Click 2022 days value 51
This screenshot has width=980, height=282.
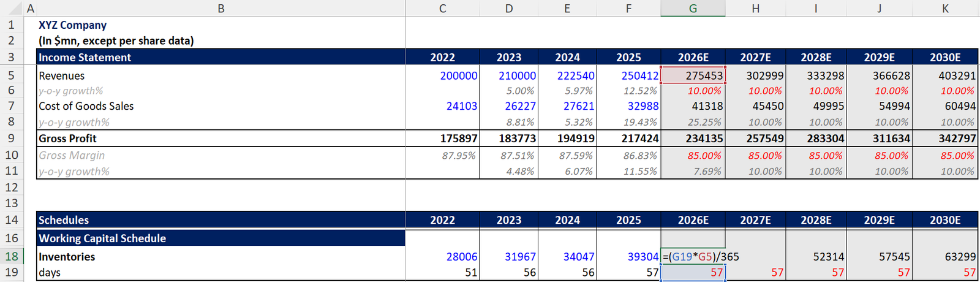(x=442, y=272)
